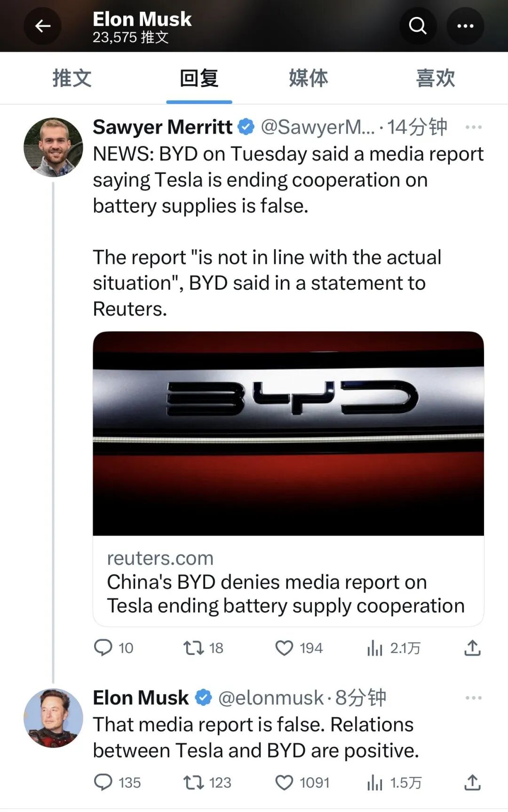Screen dimensions: 508x812
Task: Expand options menu on Sawyer Merritt's tweet
Action: [x=473, y=127]
